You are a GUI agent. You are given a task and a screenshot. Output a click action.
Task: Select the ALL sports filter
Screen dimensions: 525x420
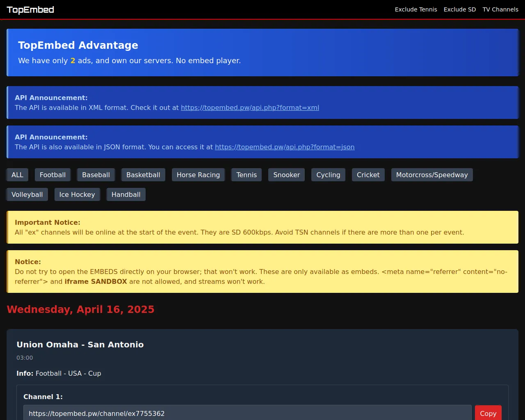point(17,175)
